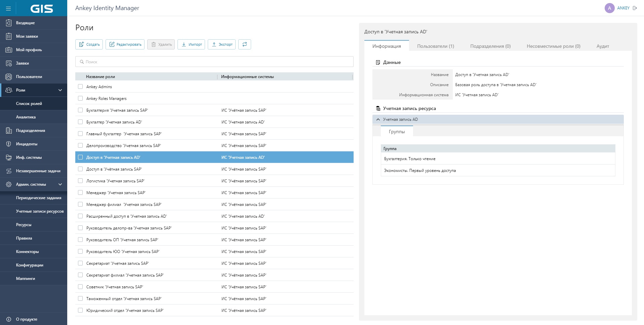This screenshot has width=644, height=325.
Task: Click the logout icon next to ANKEY
Action: pos(635,8)
